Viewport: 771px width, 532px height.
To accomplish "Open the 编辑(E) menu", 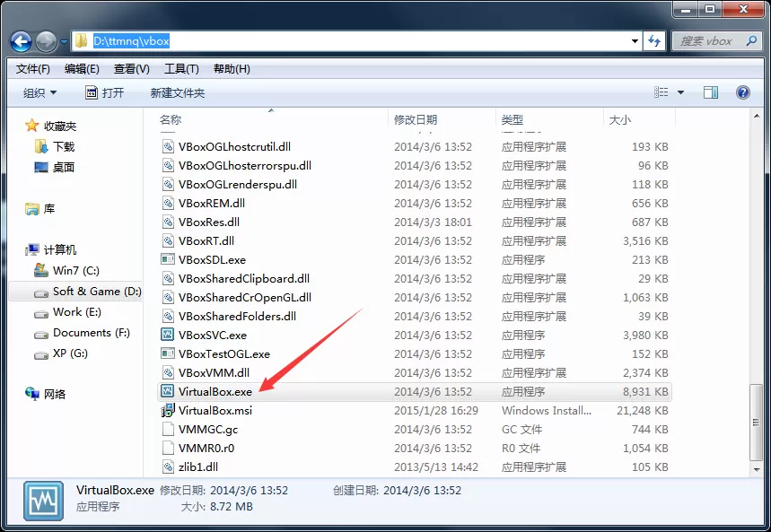I will [82, 69].
